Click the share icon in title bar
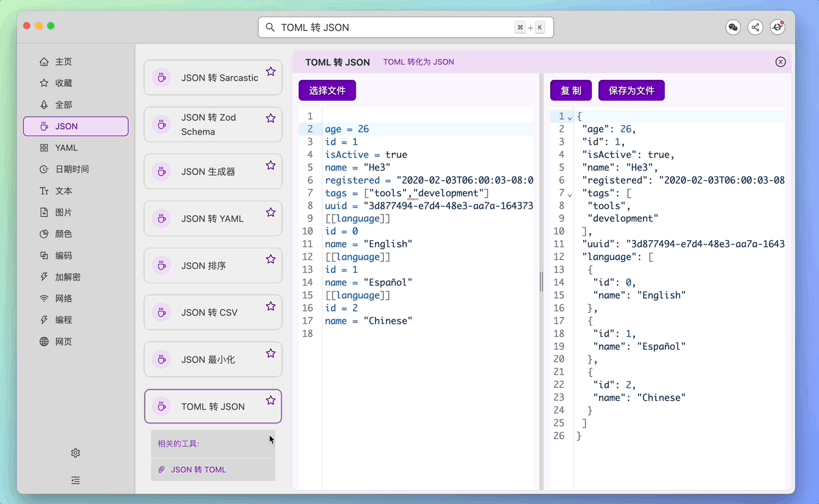Screen dimensions: 819x504 pyautogui.click(x=755, y=27)
